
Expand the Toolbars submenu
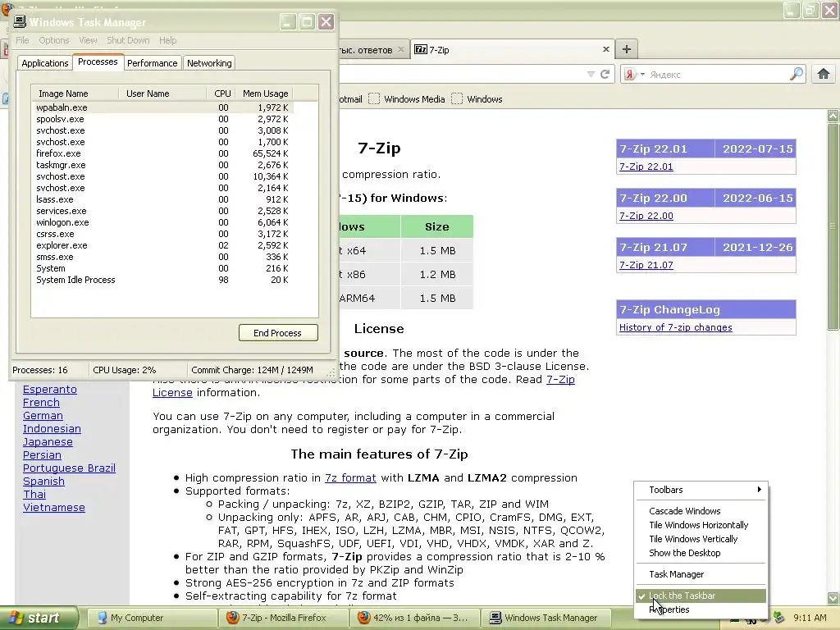tap(701, 490)
